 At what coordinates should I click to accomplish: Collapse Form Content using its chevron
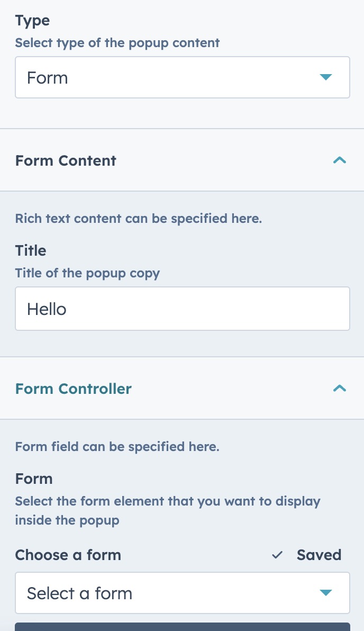340,160
